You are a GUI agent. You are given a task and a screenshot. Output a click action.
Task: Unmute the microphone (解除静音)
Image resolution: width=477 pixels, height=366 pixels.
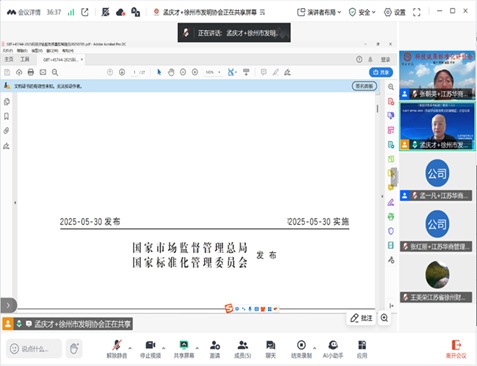pos(117,349)
